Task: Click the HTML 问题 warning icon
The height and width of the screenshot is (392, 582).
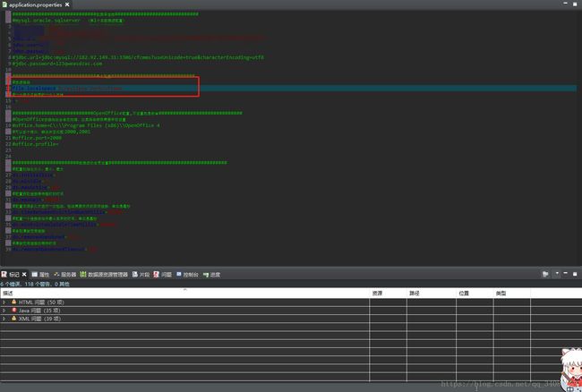Action: (x=14, y=302)
